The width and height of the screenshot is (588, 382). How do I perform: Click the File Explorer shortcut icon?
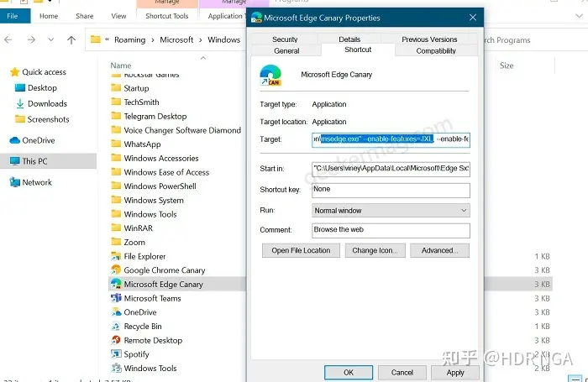pos(116,256)
